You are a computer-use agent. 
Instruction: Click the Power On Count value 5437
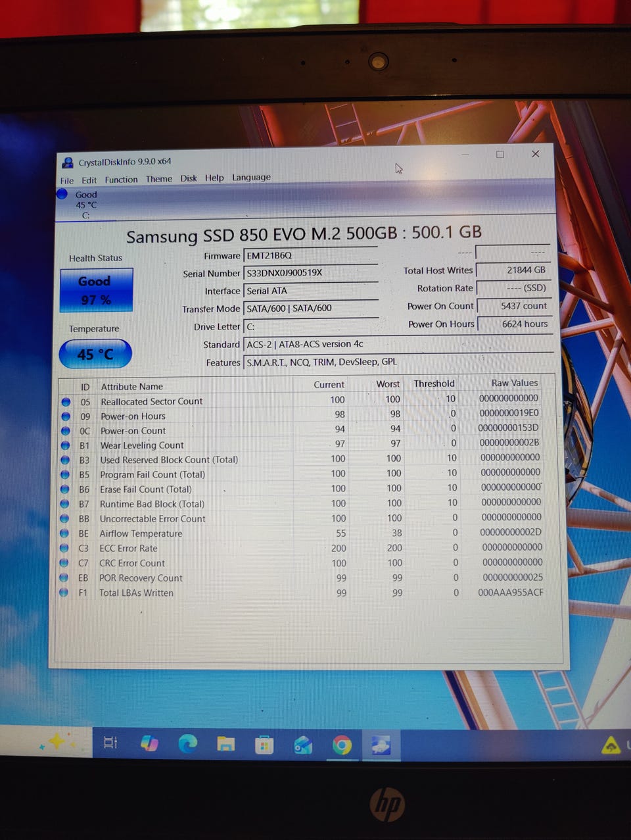513,306
